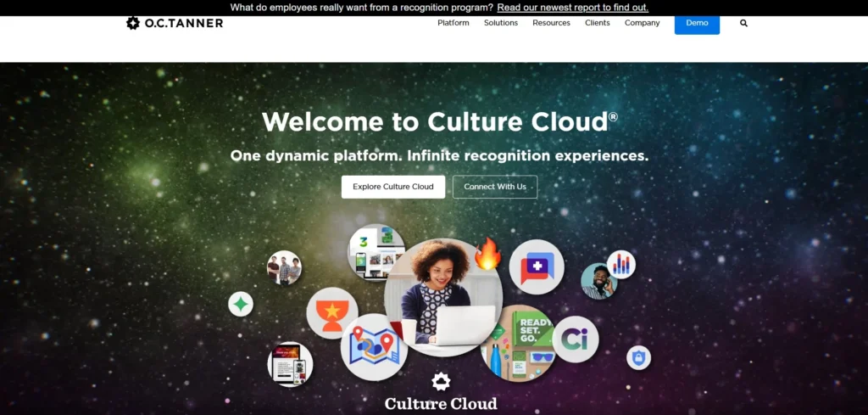Viewport: 868px width, 415px height.
Task: Open the Resources menu
Action: [551, 23]
